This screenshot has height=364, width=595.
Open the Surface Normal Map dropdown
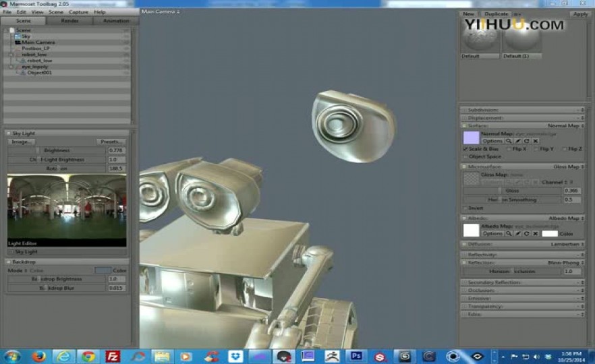(565, 125)
